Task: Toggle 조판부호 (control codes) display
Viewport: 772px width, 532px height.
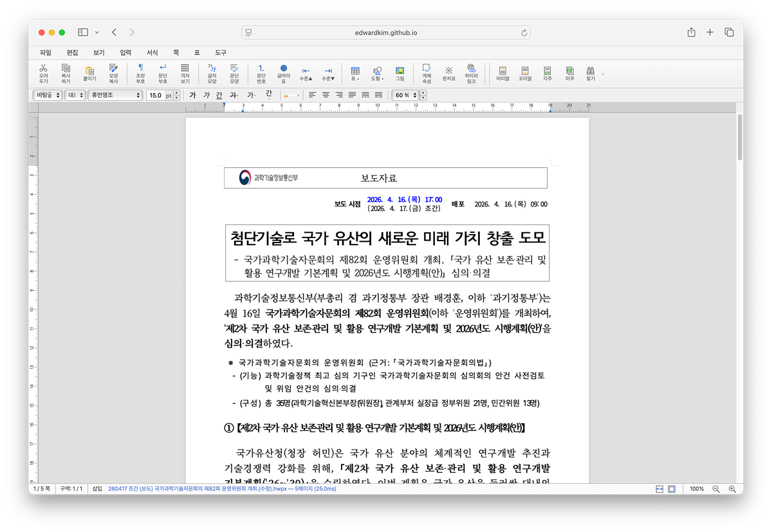Action: [x=140, y=73]
